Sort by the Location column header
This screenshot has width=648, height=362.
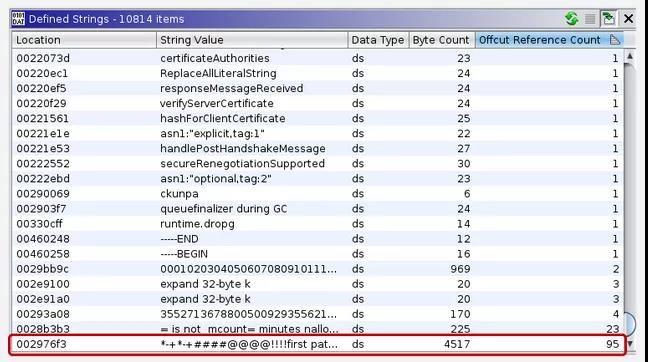point(84,40)
